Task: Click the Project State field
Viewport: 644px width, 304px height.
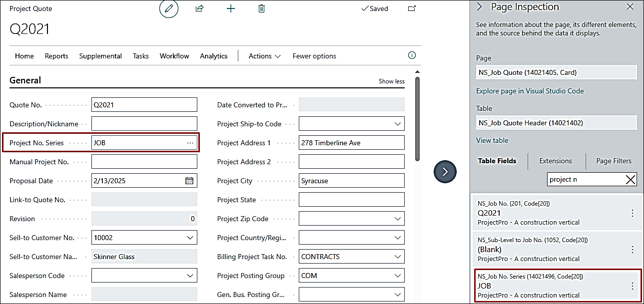Action: (352, 200)
